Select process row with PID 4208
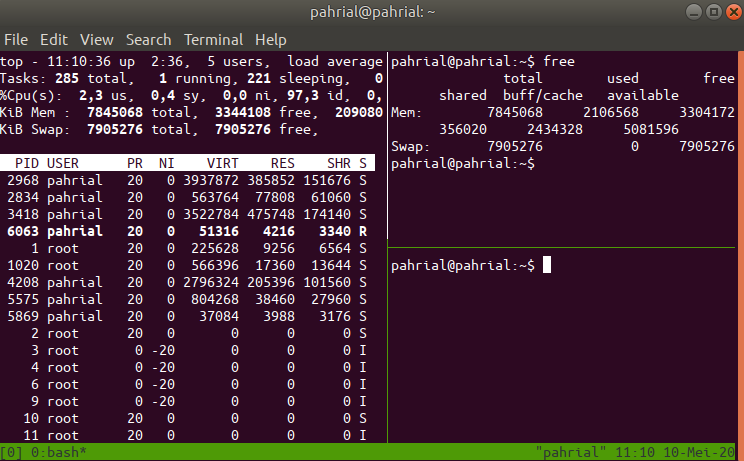Screen dimensions: 744x461 [x=187, y=282]
